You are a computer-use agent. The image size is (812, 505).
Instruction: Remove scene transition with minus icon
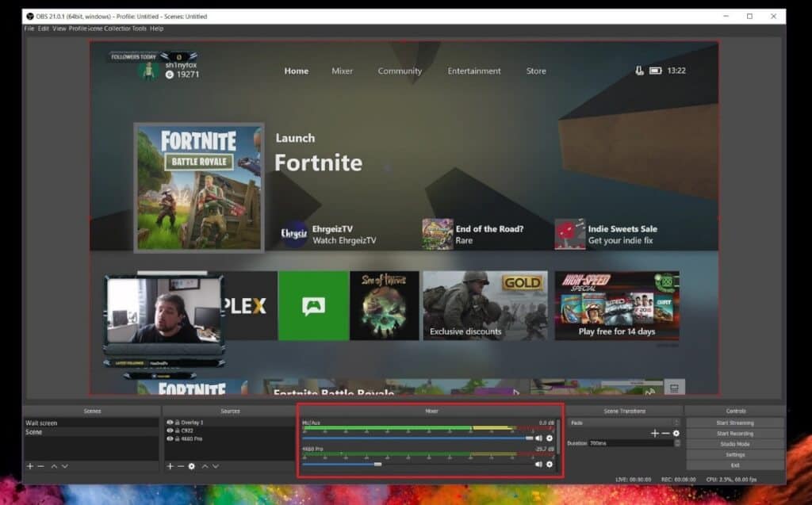point(665,433)
